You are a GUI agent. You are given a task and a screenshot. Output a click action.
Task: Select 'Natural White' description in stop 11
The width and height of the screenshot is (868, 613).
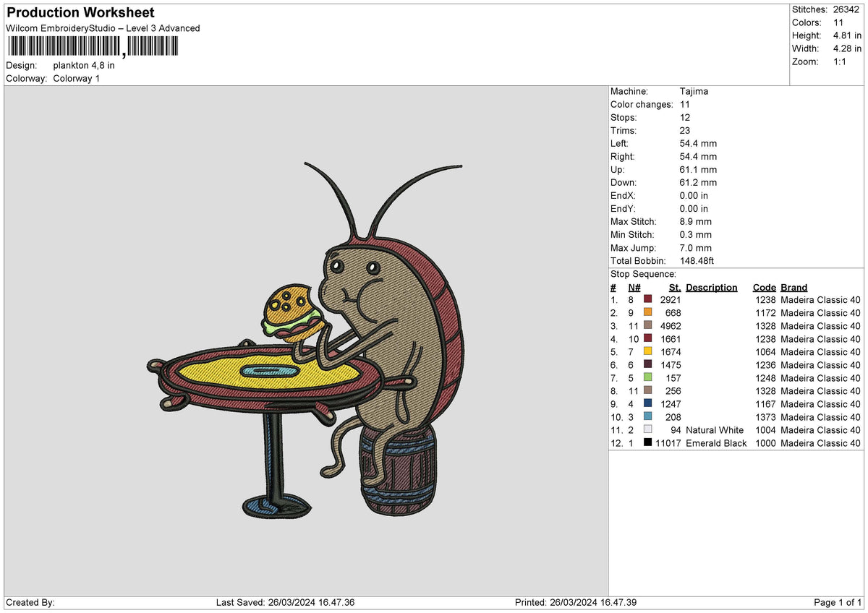[x=715, y=429]
